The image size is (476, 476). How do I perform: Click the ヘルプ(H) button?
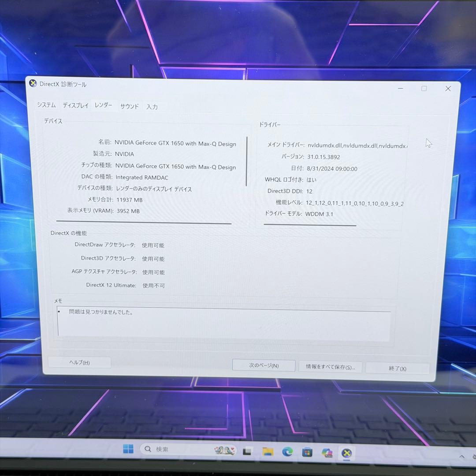(x=79, y=362)
